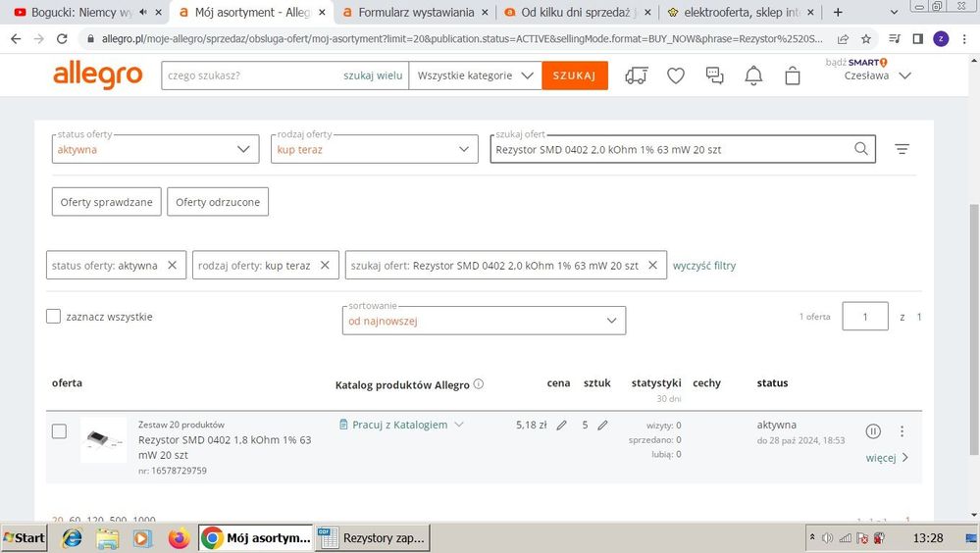Edit price pencil icon next to 5,18 zł
The width and height of the screenshot is (980, 553).
pyautogui.click(x=561, y=425)
